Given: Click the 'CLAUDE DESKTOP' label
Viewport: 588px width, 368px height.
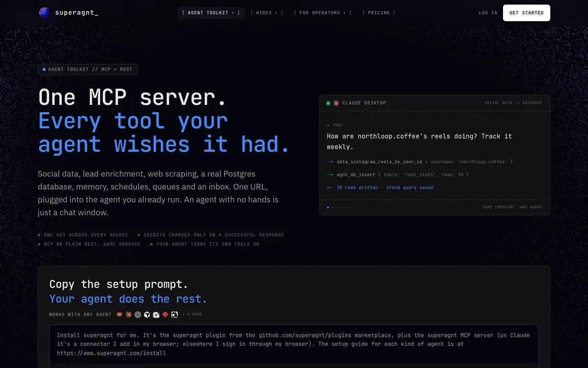Looking at the screenshot, I should (364, 103).
